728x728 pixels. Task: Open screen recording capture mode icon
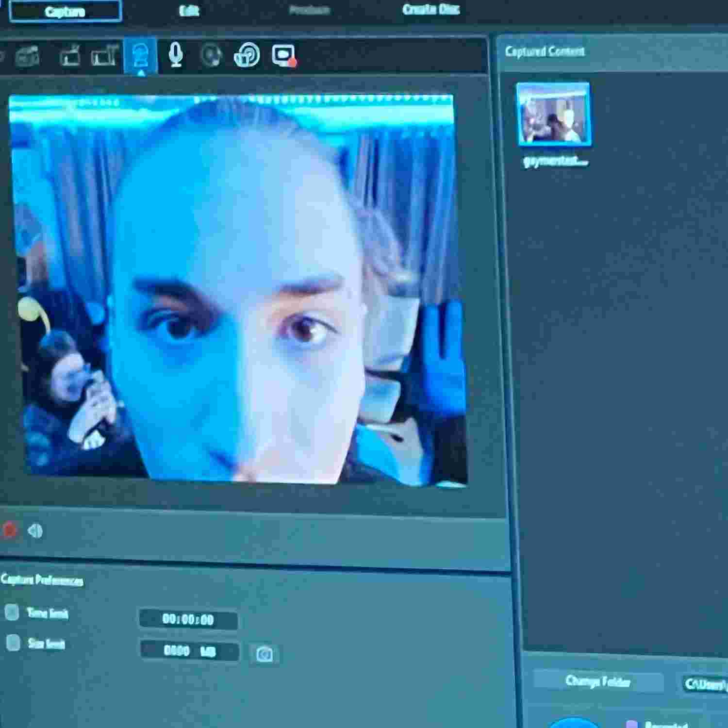[x=284, y=54]
